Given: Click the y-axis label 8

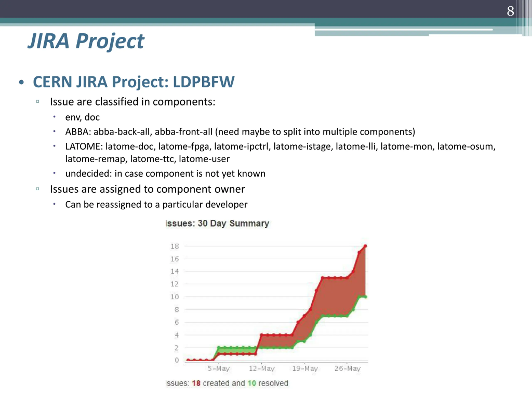Looking at the screenshot, I should (x=177, y=310).
